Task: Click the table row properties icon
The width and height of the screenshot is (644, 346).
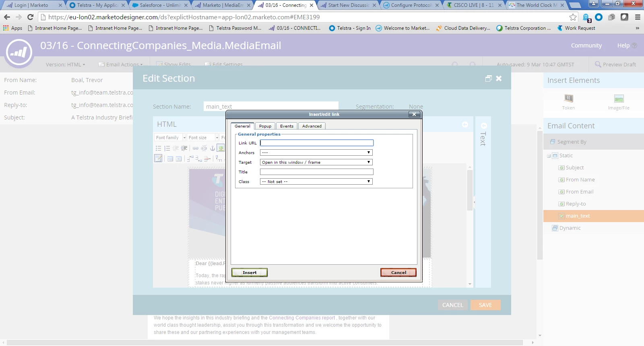Action: pyautogui.click(x=170, y=159)
